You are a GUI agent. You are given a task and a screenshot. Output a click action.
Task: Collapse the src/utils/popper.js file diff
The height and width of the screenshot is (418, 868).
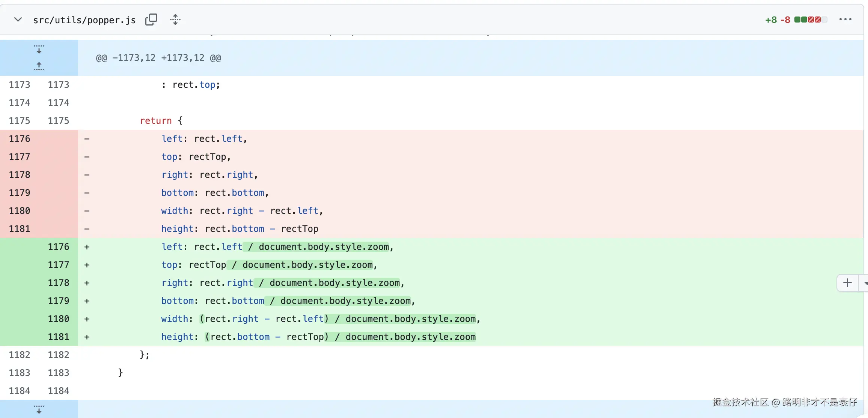(x=18, y=20)
